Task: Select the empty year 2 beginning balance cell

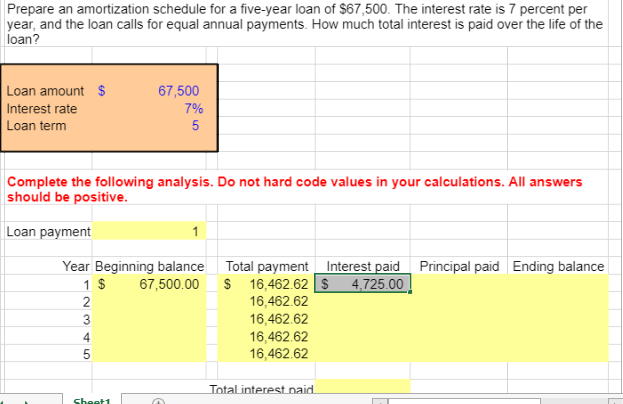Action: coord(149,302)
